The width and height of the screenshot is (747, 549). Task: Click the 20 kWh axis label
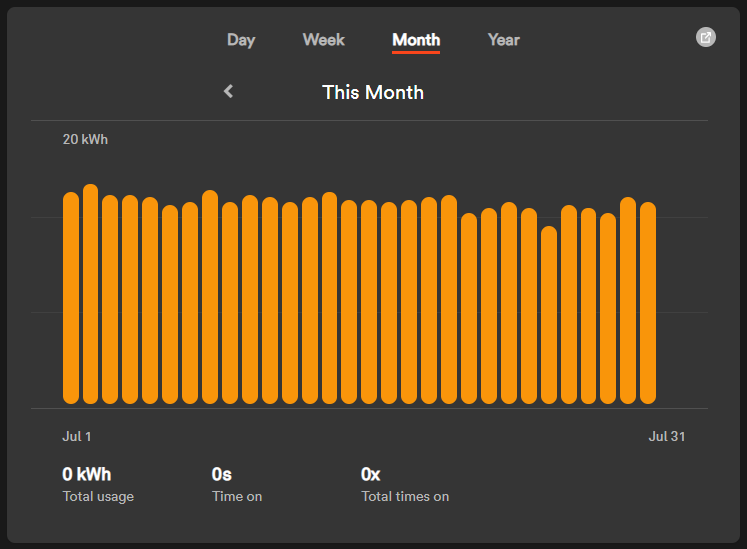[x=85, y=140]
